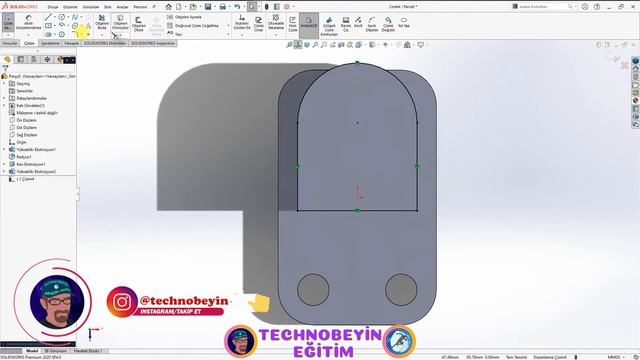
Task: Click the Yol Yap make path tool
Action: click(404, 22)
